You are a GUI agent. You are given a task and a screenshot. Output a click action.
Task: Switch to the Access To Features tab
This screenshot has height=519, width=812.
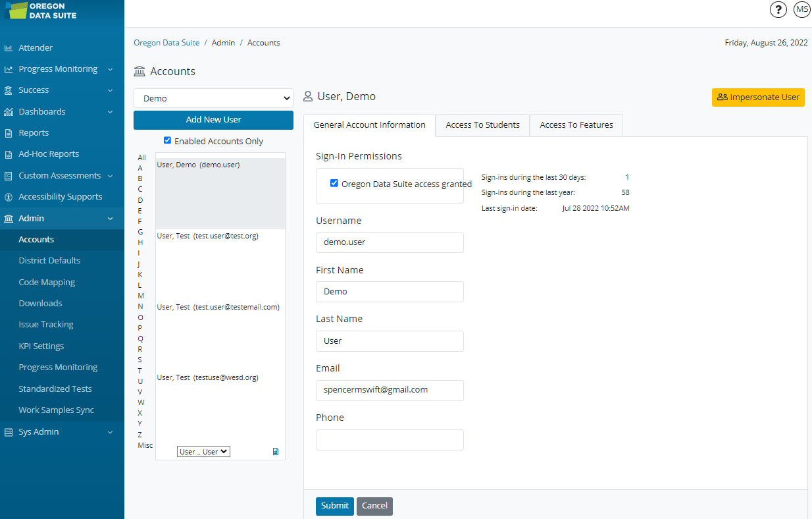coord(576,125)
